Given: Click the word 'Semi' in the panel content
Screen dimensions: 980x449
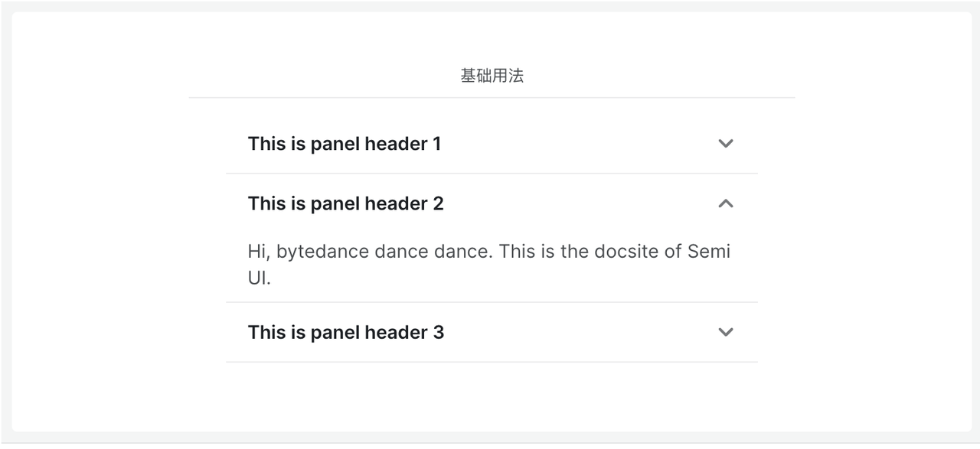Looking at the screenshot, I should pos(709,252).
